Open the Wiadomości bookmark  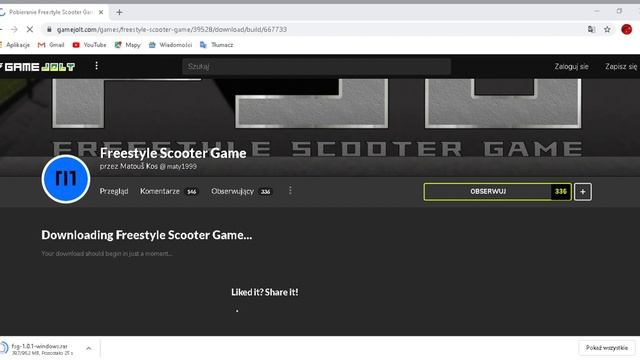click(171, 45)
